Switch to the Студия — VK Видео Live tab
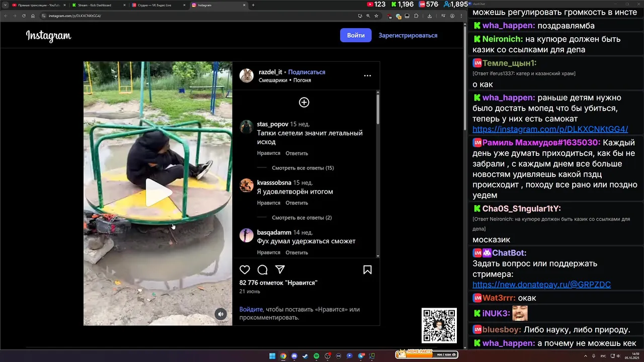This screenshot has height=362, width=644. [x=158, y=5]
